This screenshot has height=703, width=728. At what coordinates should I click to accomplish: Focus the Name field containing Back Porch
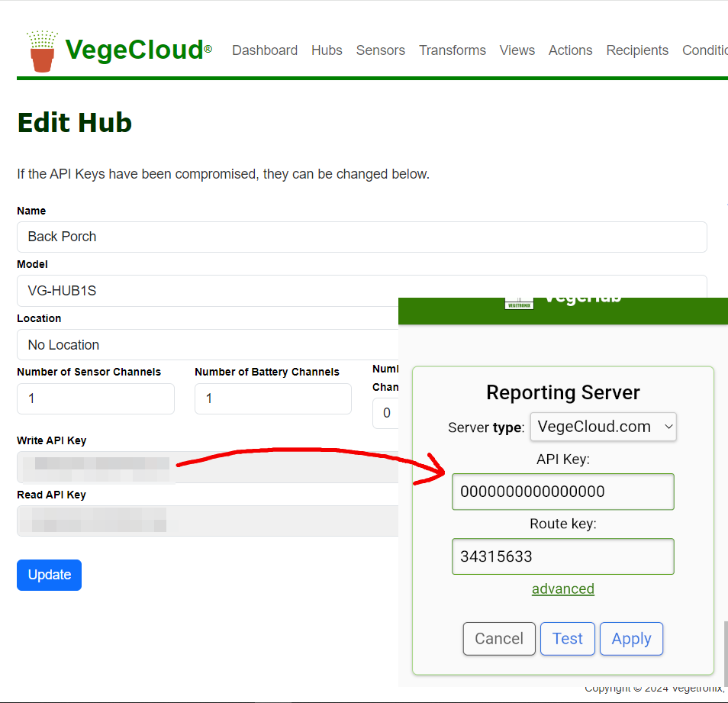click(362, 237)
